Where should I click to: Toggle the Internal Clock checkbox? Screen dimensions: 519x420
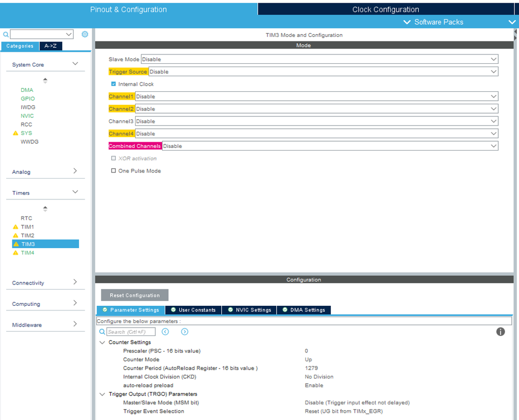[114, 84]
